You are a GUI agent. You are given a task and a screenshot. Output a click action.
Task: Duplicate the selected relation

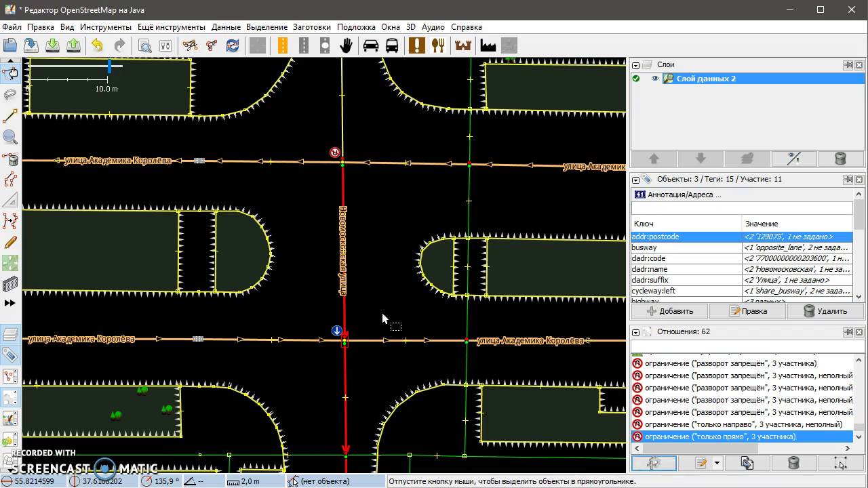tap(747, 463)
